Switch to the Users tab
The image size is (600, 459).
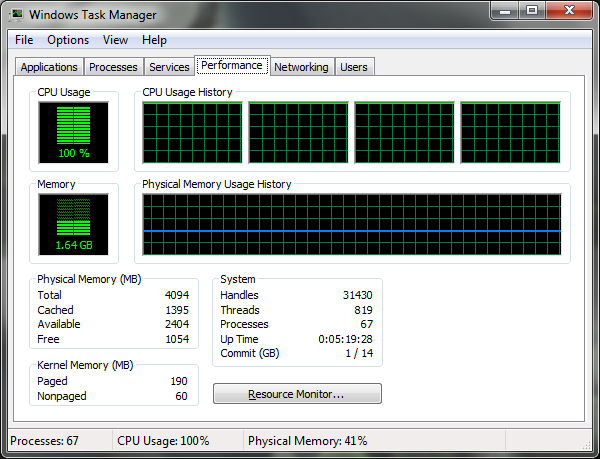click(x=354, y=67)
